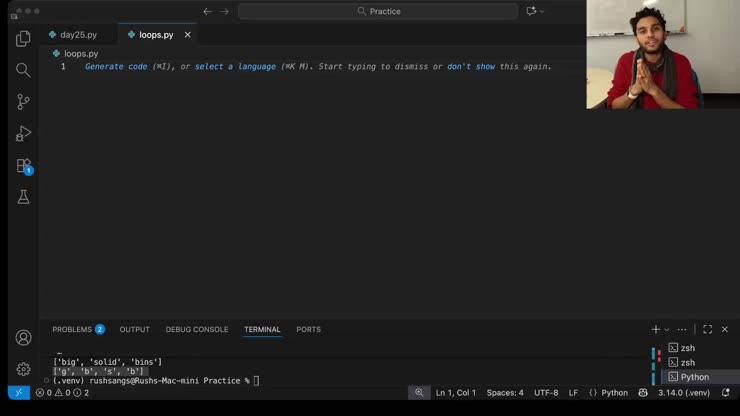The image size is (740, 416).
Task: Go forward with the right arrow
Action: (x=224, y=11)
